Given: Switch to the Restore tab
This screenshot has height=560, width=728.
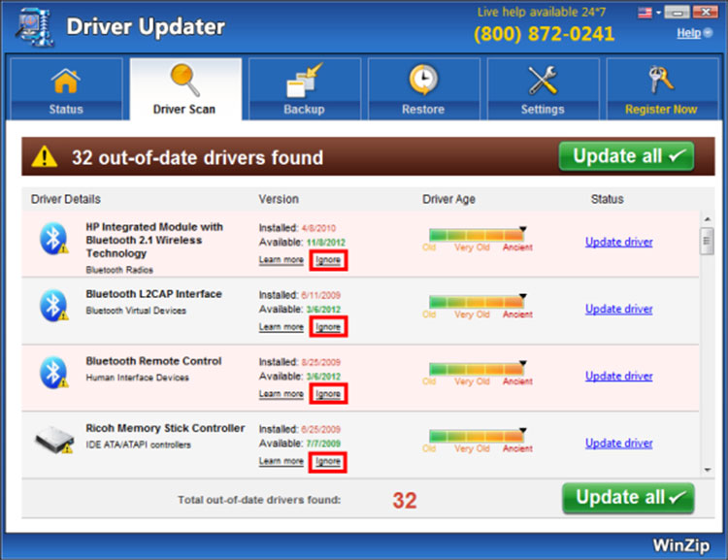Looking at the screenshot, I should click(x=423, y=88).
